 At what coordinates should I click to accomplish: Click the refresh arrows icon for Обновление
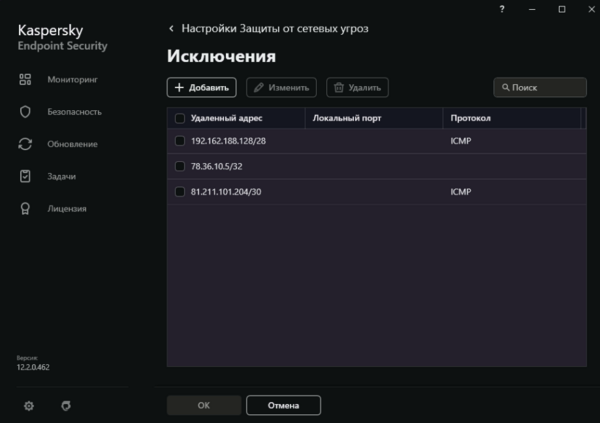point(25,144)
